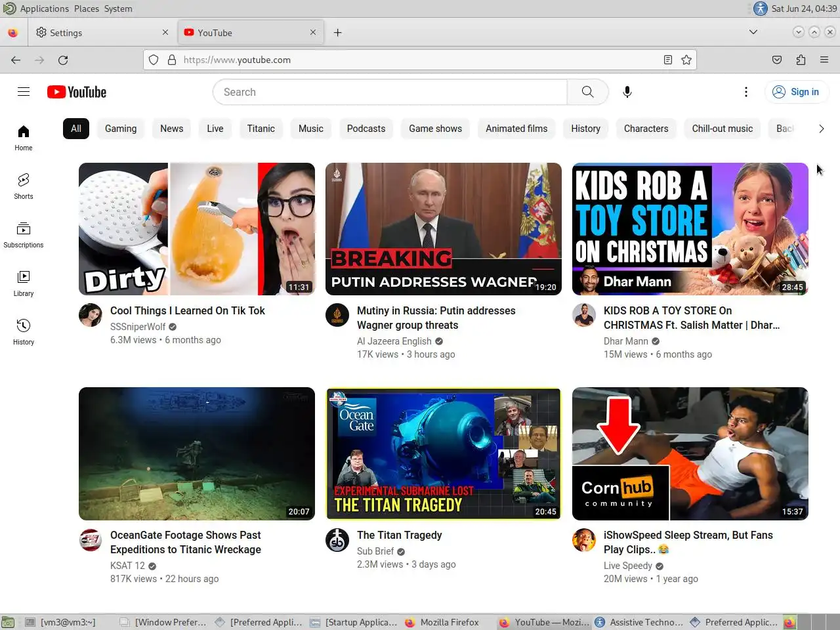Open System menu in top panel

point(118,9)
